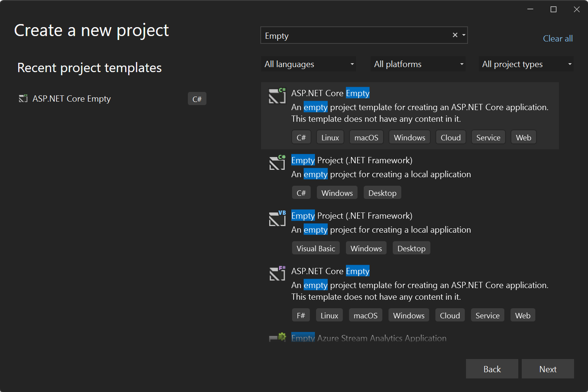Clear the search box with the X icon
Image resolution: width=588 pixels, height=392 pixels.
coord(455,35)
